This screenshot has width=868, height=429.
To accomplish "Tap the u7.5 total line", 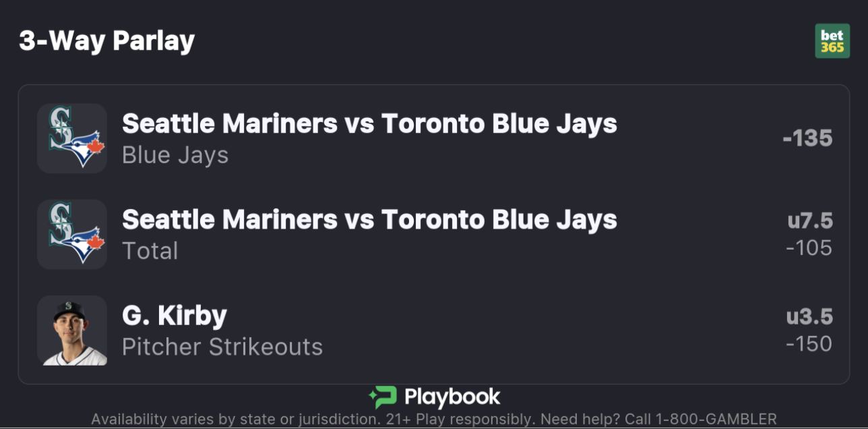I will [810, 221].
